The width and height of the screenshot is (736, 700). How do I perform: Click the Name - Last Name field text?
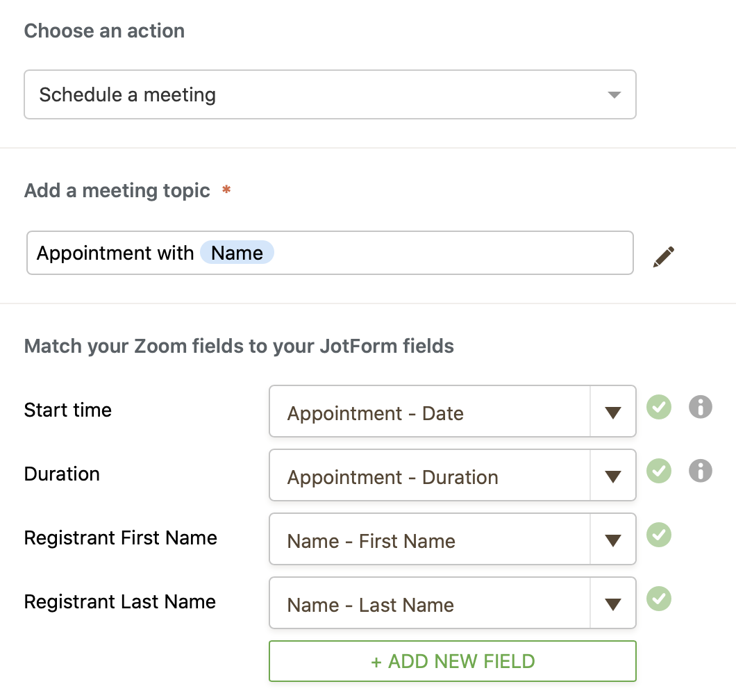[x=370, y=605]
